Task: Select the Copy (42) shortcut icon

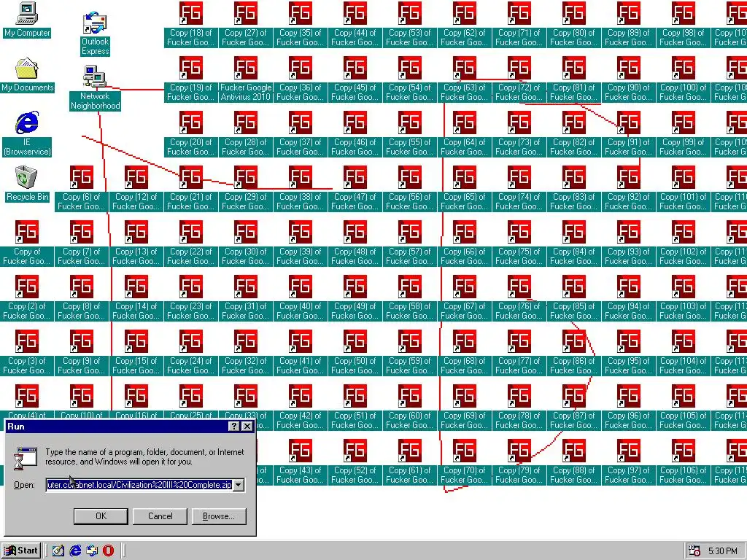Action: pos(300,408)
